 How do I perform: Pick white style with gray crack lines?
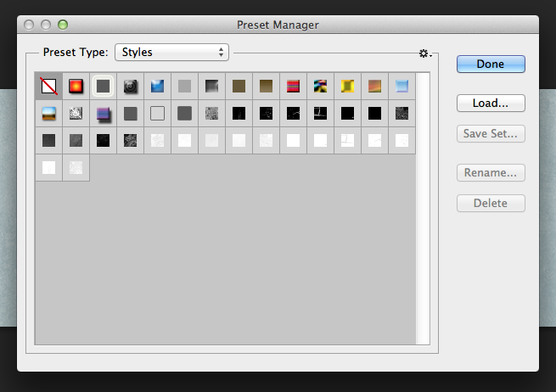(x=347, y=140)
